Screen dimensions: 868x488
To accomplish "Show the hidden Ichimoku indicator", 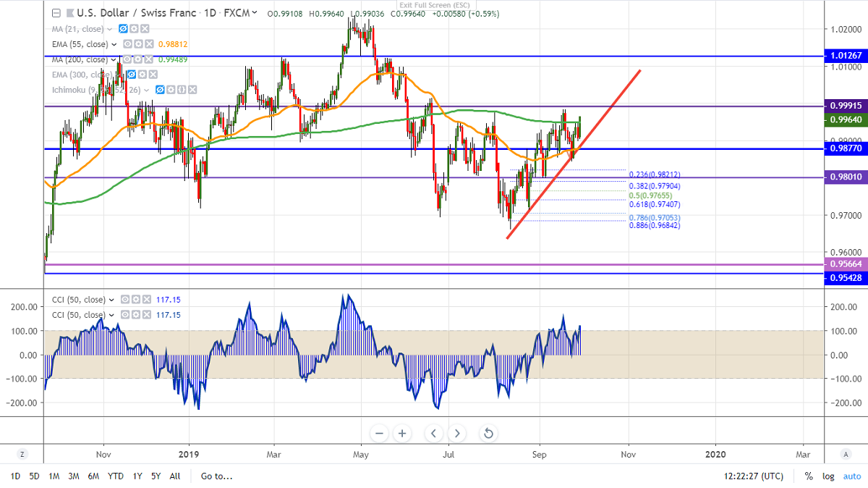I will click(x=160, y=90).
